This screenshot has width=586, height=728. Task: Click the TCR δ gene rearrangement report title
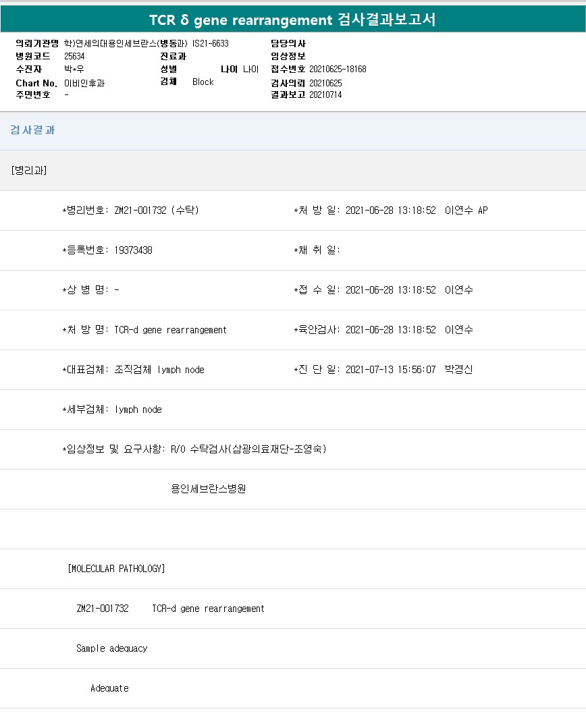point(292,20)
